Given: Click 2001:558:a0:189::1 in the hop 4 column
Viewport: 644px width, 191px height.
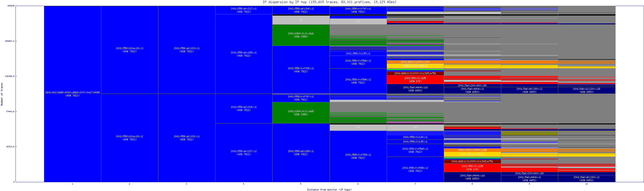Looking at the screenshot, I should [x=244, y=54].
